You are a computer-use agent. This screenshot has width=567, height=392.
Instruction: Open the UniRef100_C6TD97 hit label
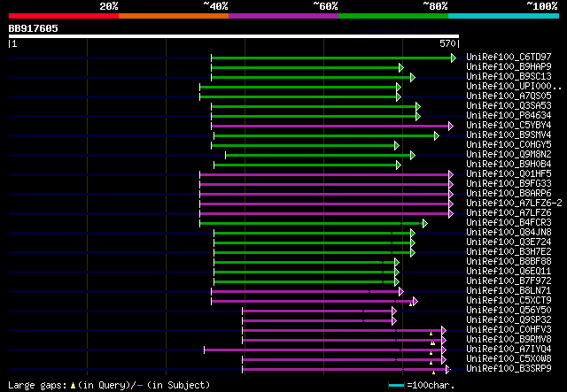(509, 58)
